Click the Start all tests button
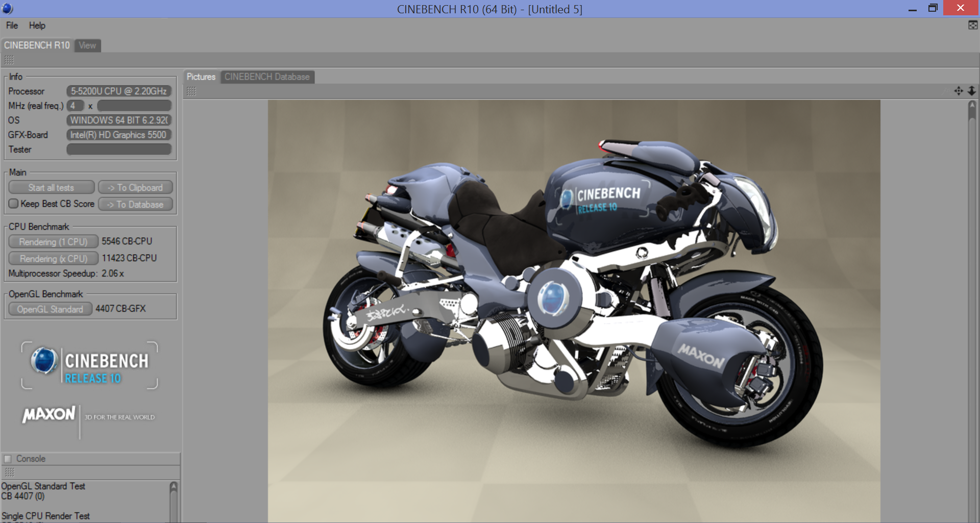The image size is (980, 523). click(51, 188)
